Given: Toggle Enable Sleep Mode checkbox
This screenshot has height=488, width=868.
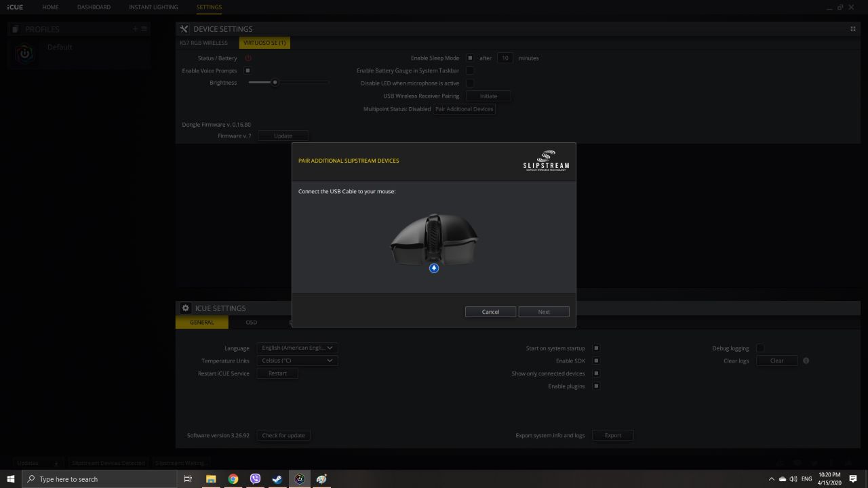Looking at the screenshot, I should point(469,58).
